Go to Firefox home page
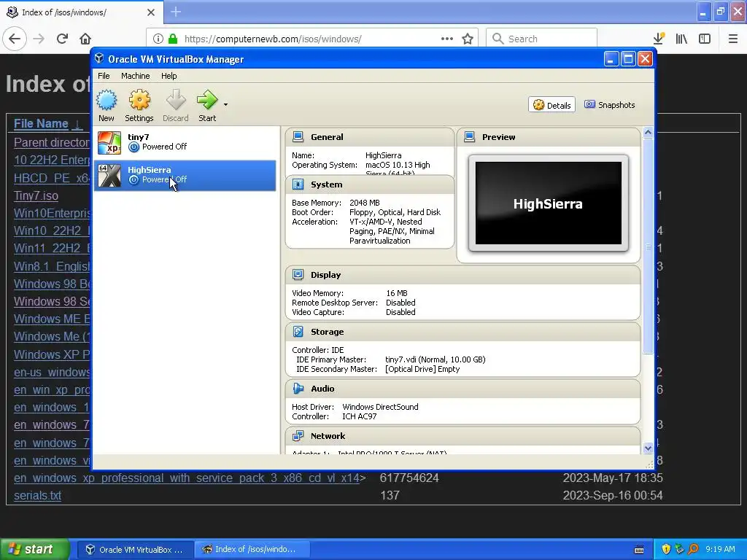 tap(85, 39)
